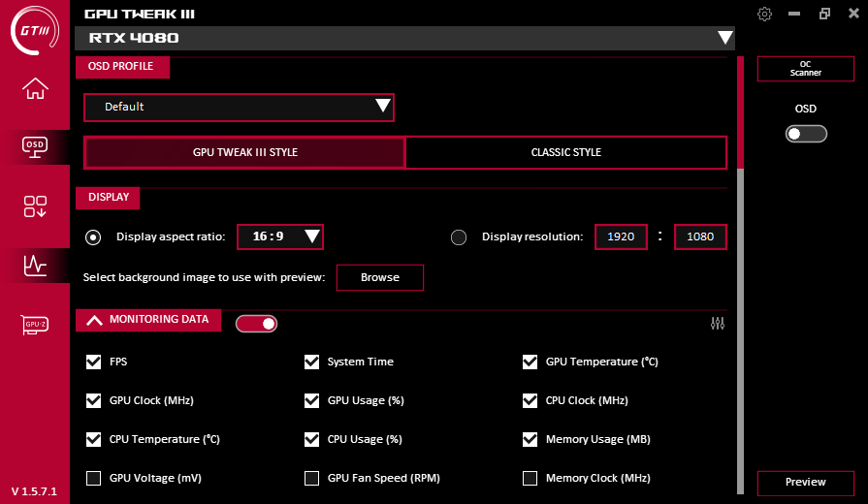Click the red vertical scrollbar thumb
Viewport: 868px width, 504px height.
pos(740,112)
